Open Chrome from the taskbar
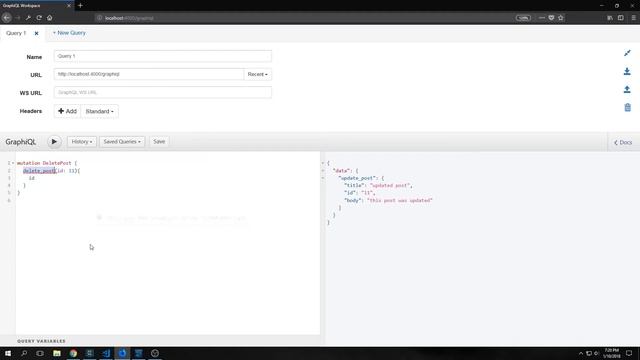The image size is (640, 360). 73,353
